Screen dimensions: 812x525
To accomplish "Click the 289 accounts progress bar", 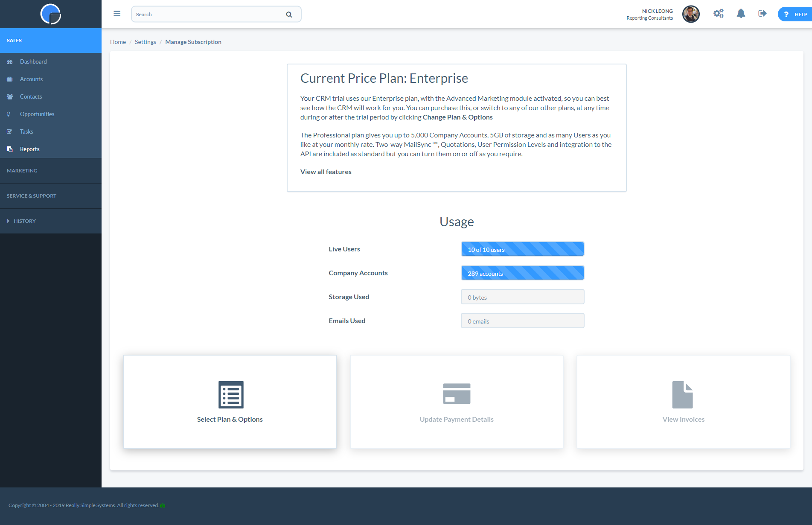I will pos(522,273).
